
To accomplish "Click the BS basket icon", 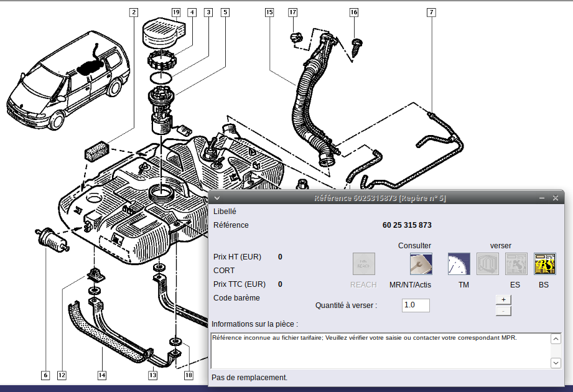I will (x=544, y=264).
